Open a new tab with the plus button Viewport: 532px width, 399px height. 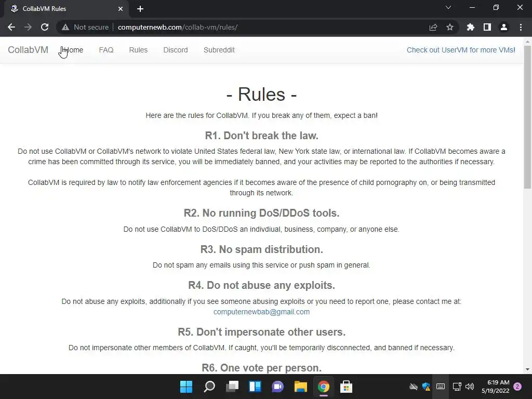(x=140, y=9)
